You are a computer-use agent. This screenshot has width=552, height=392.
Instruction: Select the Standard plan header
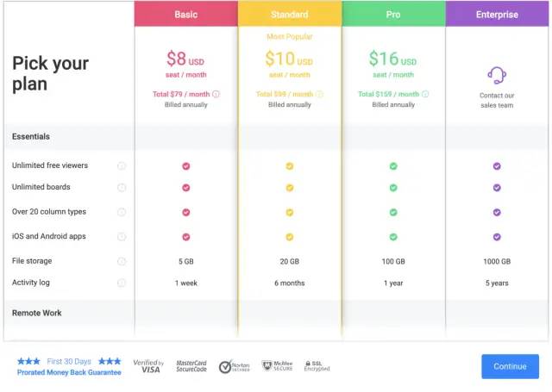(x=290, y=15)
